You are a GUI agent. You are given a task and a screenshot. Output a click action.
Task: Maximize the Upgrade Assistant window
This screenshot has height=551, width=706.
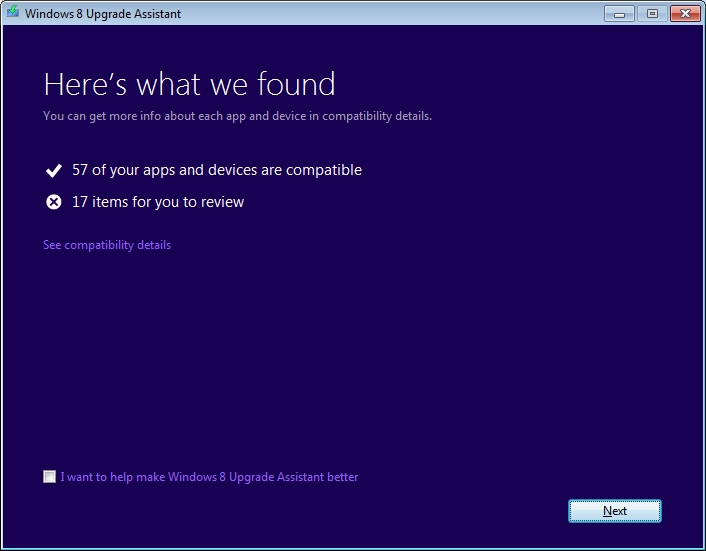[x=652, y=14]
